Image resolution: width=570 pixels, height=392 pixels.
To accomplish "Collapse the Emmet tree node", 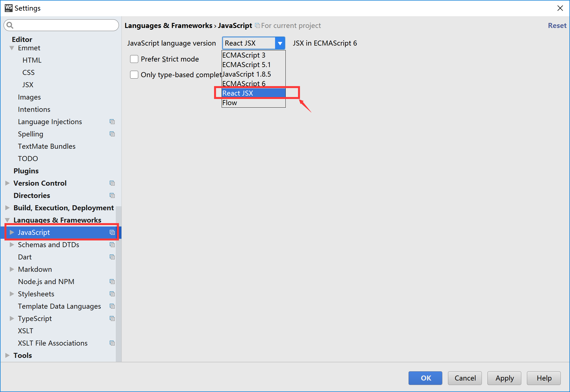I will coord(12,48).
